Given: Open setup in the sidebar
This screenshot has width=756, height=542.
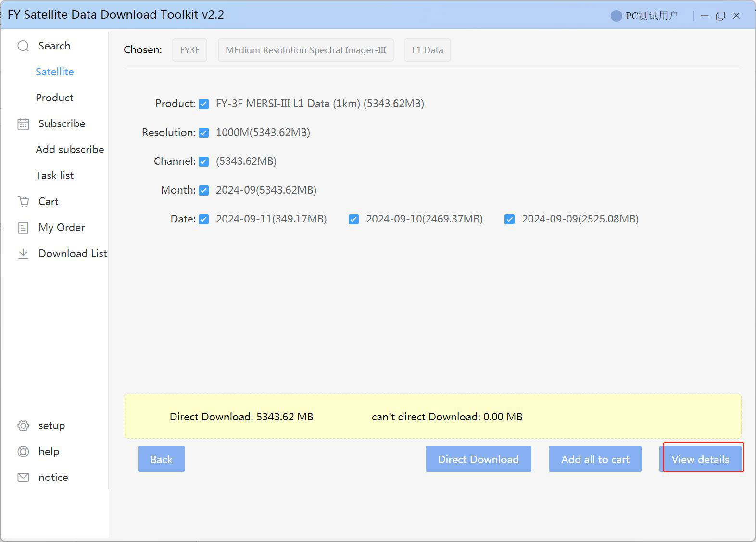Looking at the screenshot, I should click(51, 426).
